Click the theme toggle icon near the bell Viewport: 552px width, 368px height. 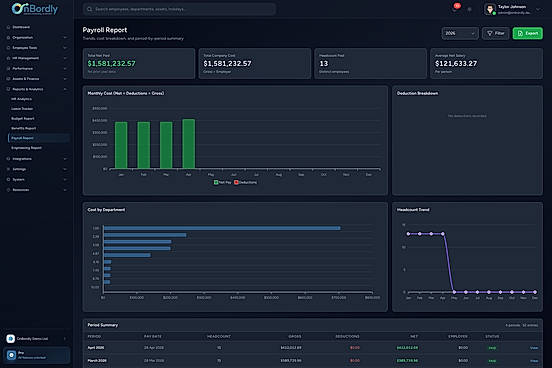pos(470,10)
